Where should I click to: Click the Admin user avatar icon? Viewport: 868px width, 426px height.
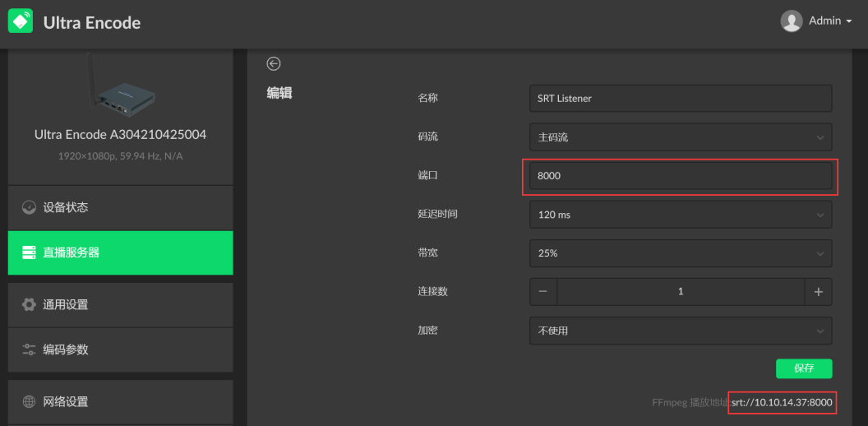(x=792, y=21)
